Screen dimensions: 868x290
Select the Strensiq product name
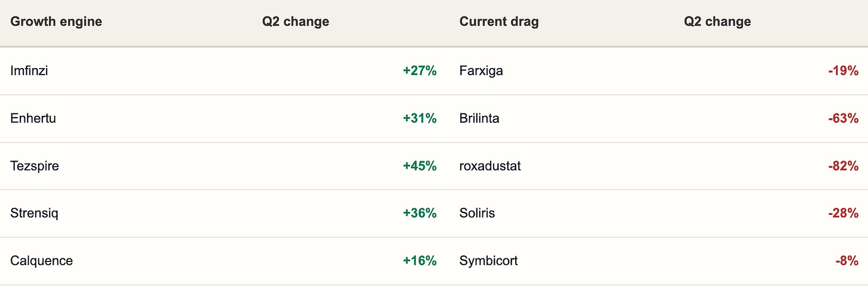[x=35, y=213]
